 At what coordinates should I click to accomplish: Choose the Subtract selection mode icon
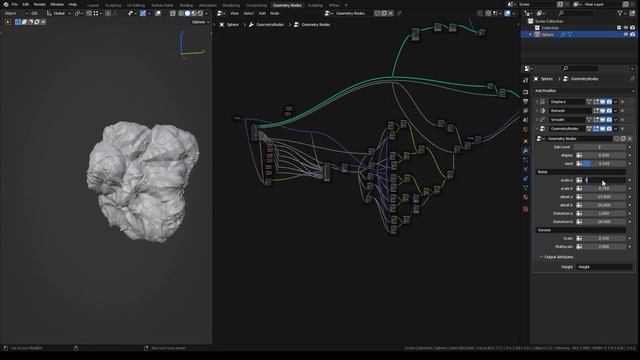[31, 22]
